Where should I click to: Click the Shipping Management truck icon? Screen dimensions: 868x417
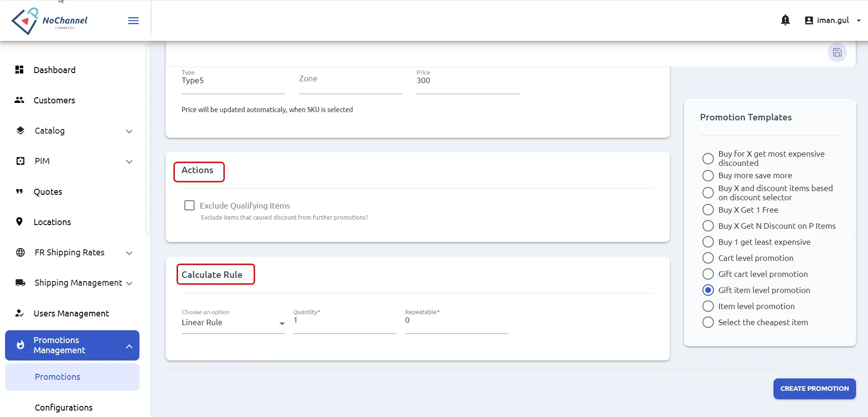click(20, 283)
